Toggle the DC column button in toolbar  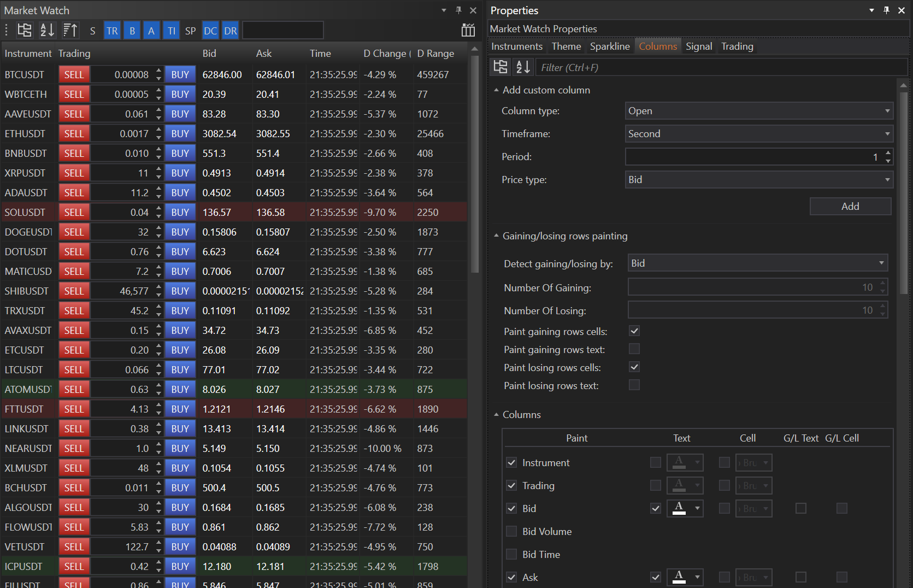click(210, 31)
